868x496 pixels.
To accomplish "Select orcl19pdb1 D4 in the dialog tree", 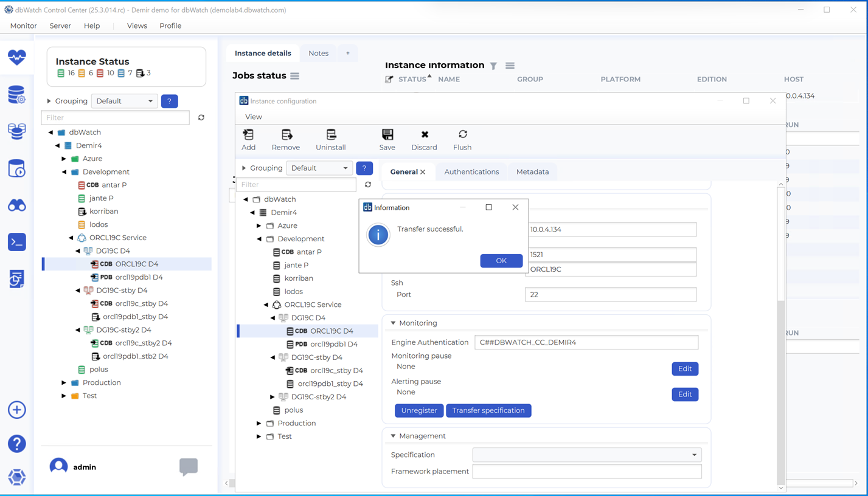I will tap(333, 344).
